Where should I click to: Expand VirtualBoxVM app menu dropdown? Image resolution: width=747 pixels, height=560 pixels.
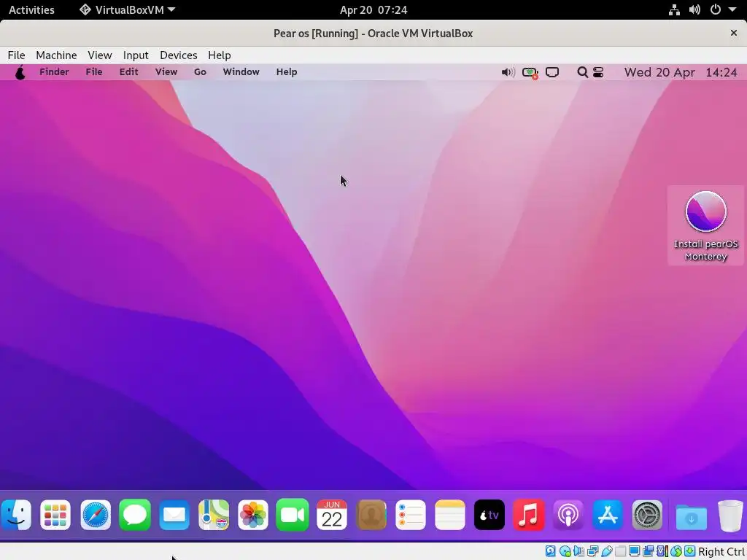click(x=127, y=9)
